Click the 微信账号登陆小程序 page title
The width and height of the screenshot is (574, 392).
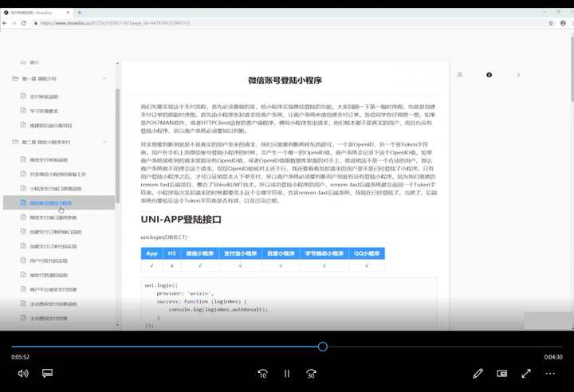click(x=285, y=80)
